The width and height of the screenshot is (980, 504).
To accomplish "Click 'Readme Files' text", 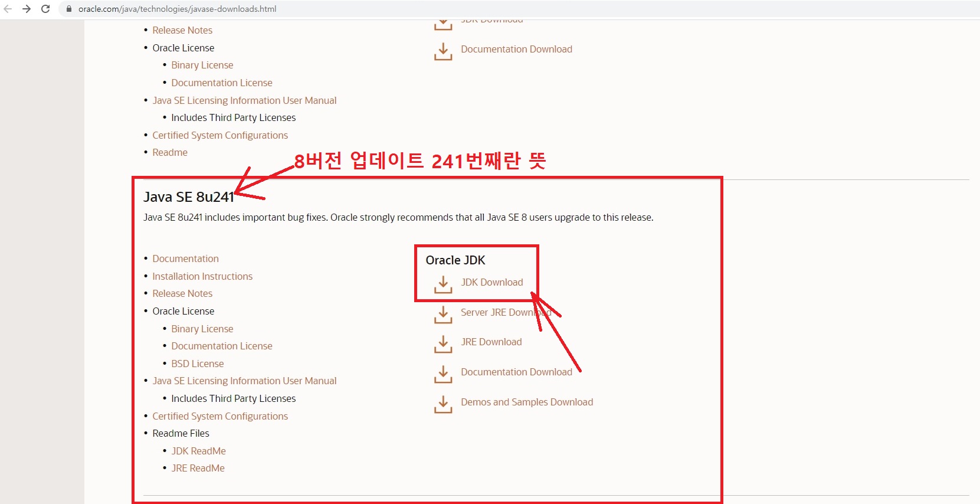I will pyautogui.click(x=181, y=433).
